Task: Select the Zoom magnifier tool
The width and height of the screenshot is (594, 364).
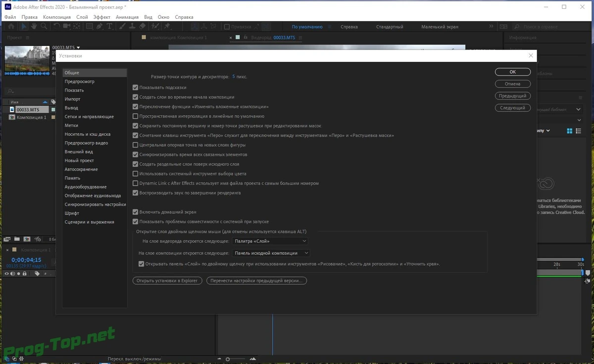Action: (44, 26)
